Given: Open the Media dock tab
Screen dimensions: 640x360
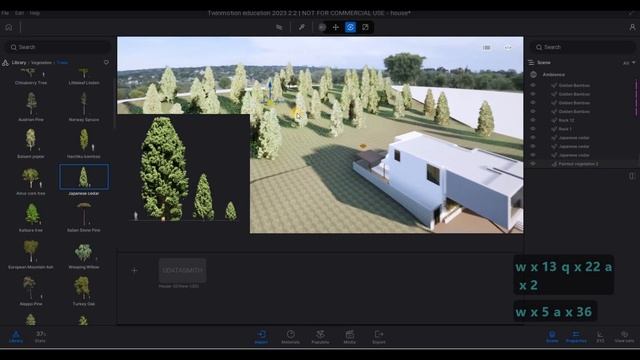Looking at the screenshot, I should tap(350, 337).
